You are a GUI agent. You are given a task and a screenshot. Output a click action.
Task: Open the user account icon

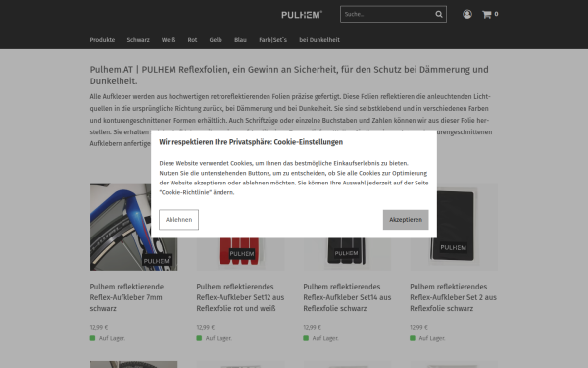pos(466,14)
